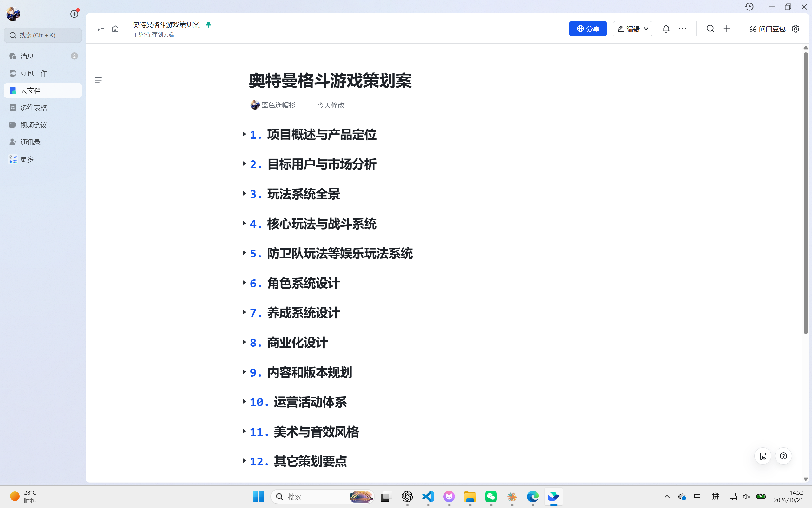Open 通讯录 in the sidebar
This screenshot has height=508, width=812.
click(43, 142)
